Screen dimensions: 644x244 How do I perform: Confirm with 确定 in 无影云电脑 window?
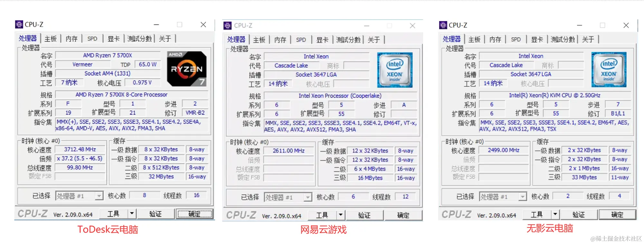tap(617, 214)
